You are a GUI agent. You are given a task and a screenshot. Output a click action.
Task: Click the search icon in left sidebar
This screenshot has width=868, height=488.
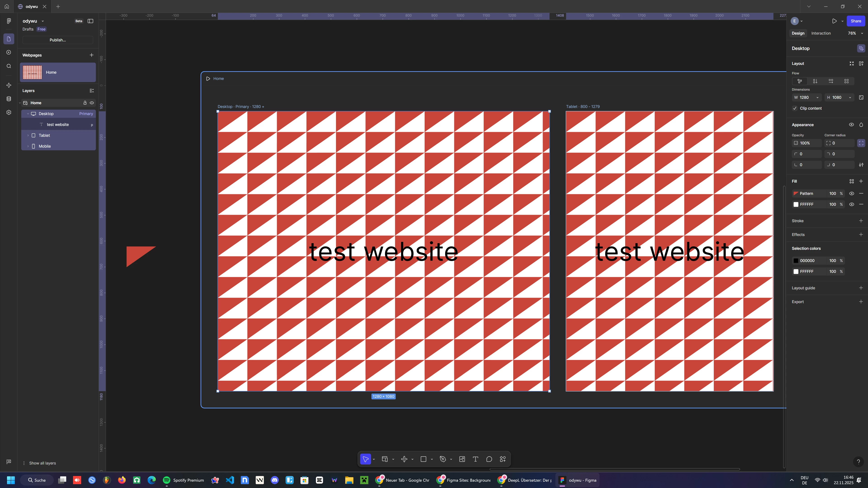pyautogui.click(x=9, y=66)
